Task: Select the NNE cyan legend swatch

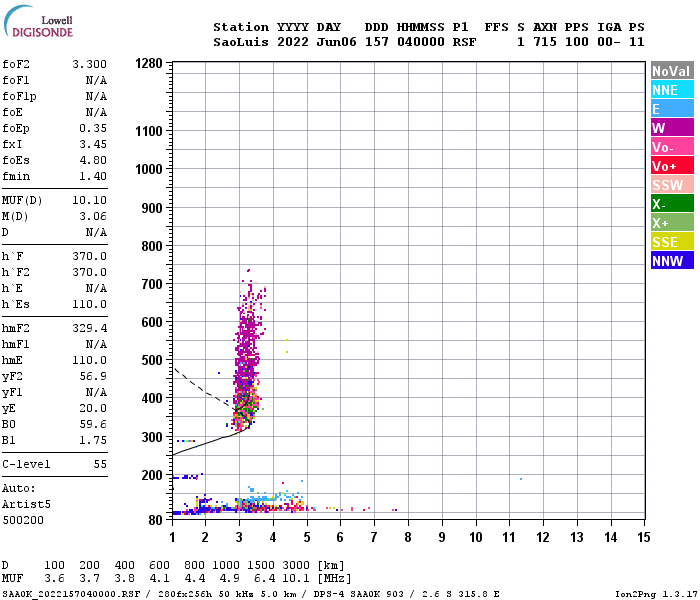Action: (x=672, y=90)
